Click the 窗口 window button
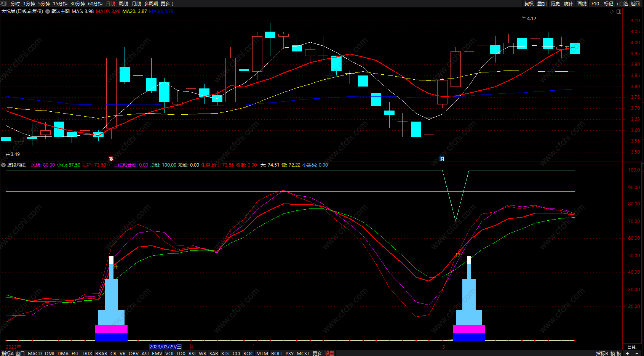The height and width of the screenshot is (356, 644). 20,353
